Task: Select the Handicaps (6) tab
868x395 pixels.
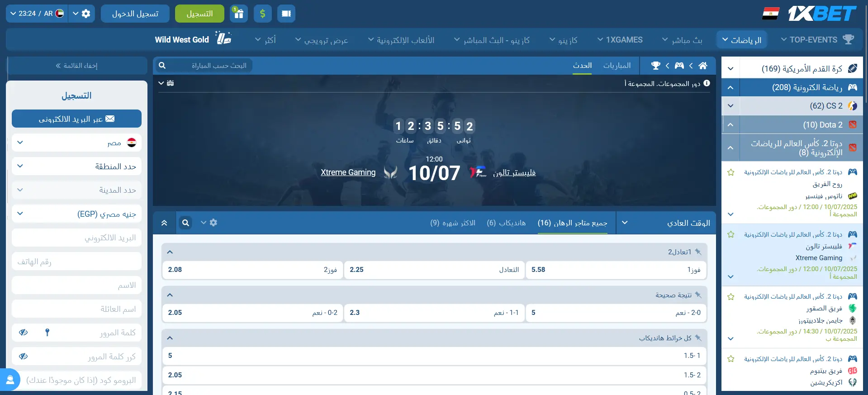Action: (506, 223)
